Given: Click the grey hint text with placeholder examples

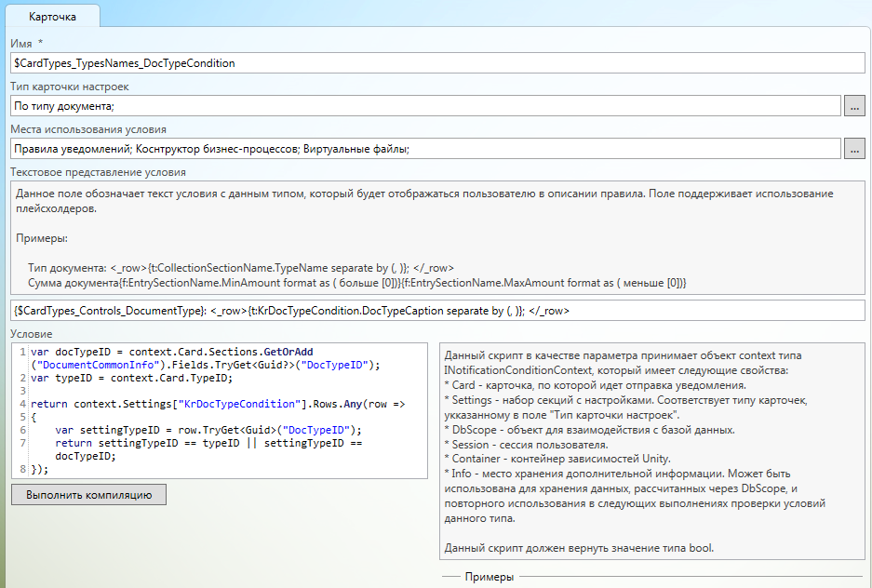Looking at the screenshot, I should [x=437, y=237].
